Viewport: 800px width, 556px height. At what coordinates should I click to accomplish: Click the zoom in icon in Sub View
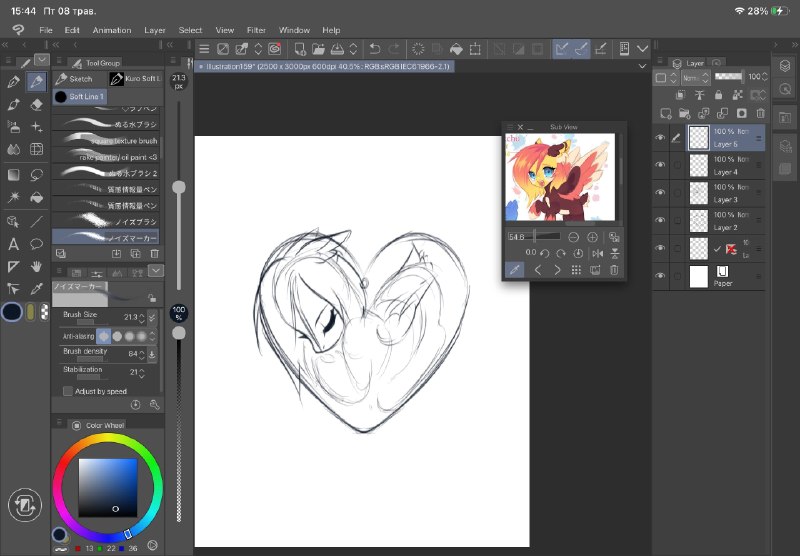(592, 237)
